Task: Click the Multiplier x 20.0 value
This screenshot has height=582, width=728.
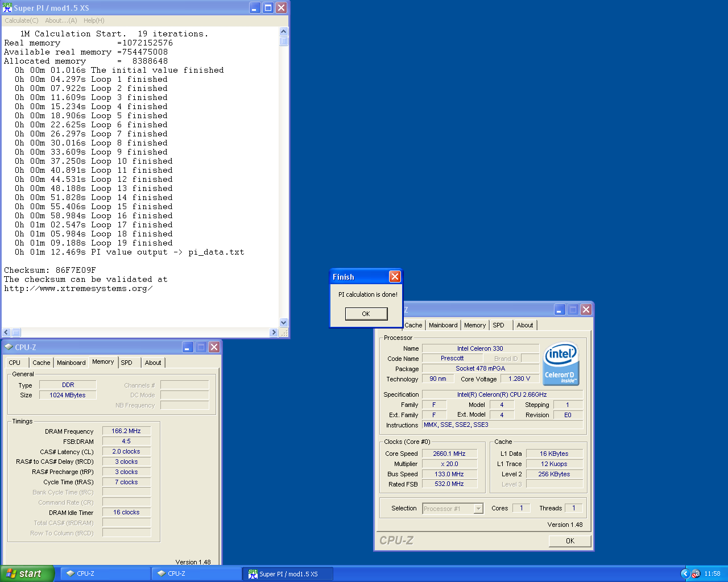Action: tap(449, 464)
